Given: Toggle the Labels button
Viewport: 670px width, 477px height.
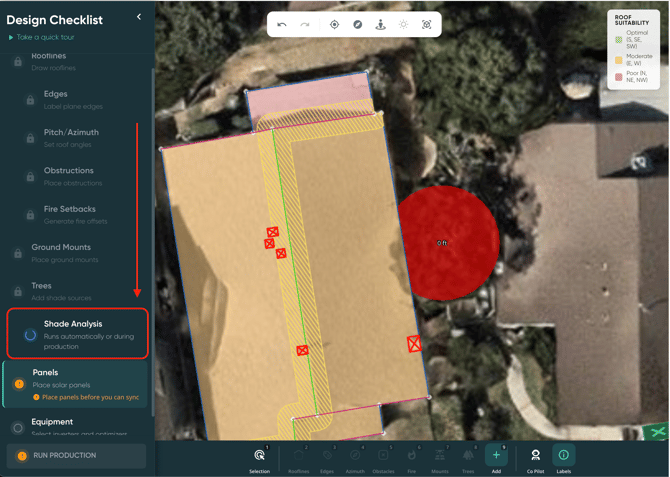Looking at the screenshot, I should 563,458.
